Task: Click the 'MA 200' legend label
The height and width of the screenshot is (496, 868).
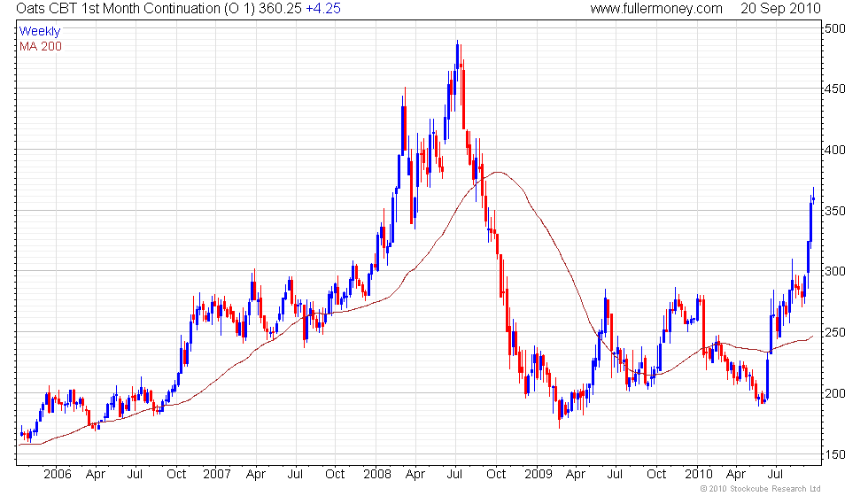Action: point(41,46)
